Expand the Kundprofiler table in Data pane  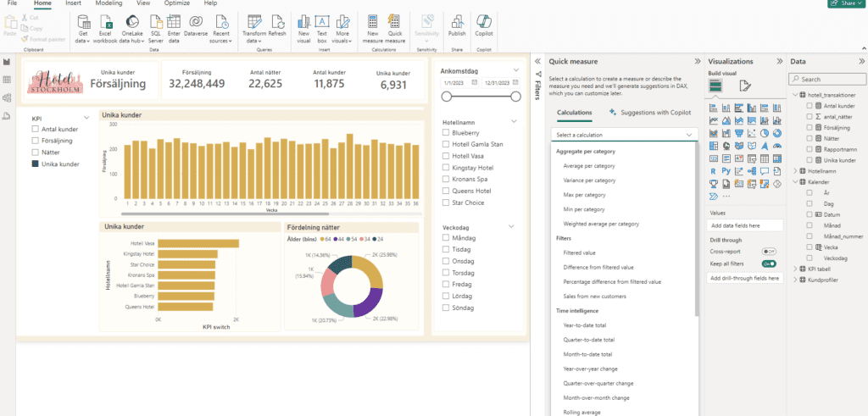[x=794, y=280]
